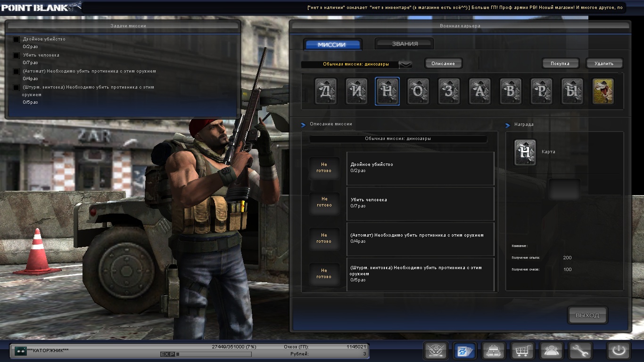Open the PB mission cards icon

[x=465, y=351]
